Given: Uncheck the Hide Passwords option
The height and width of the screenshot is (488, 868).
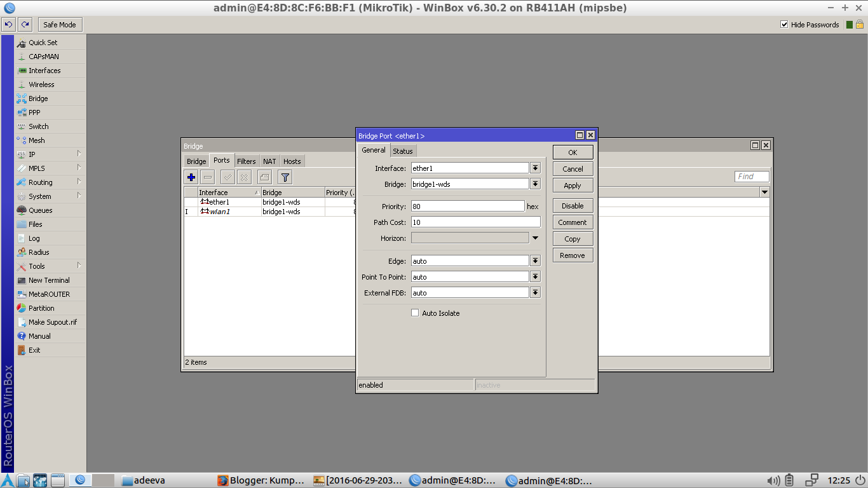Looking at the screenshot, I should (785, 24).
